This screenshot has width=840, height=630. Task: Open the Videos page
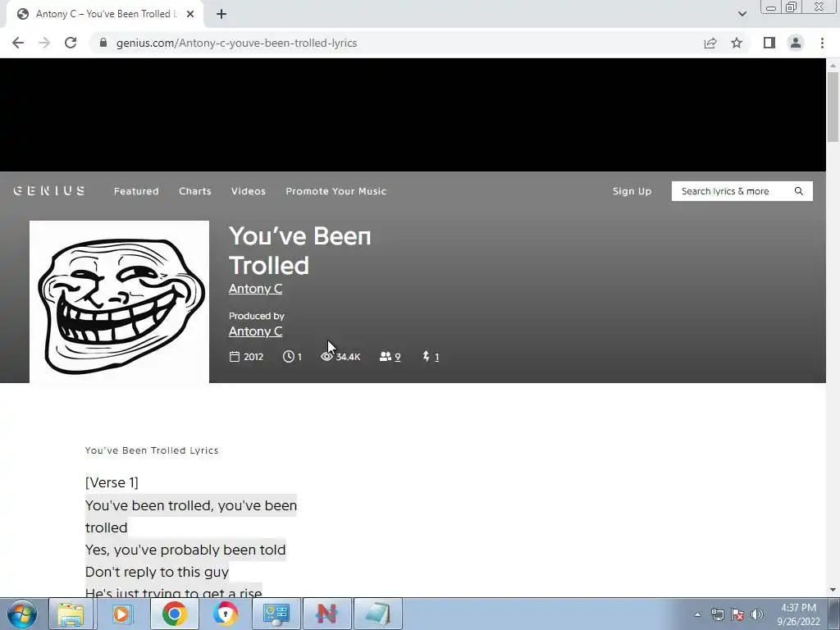click(x=248, y=191)
